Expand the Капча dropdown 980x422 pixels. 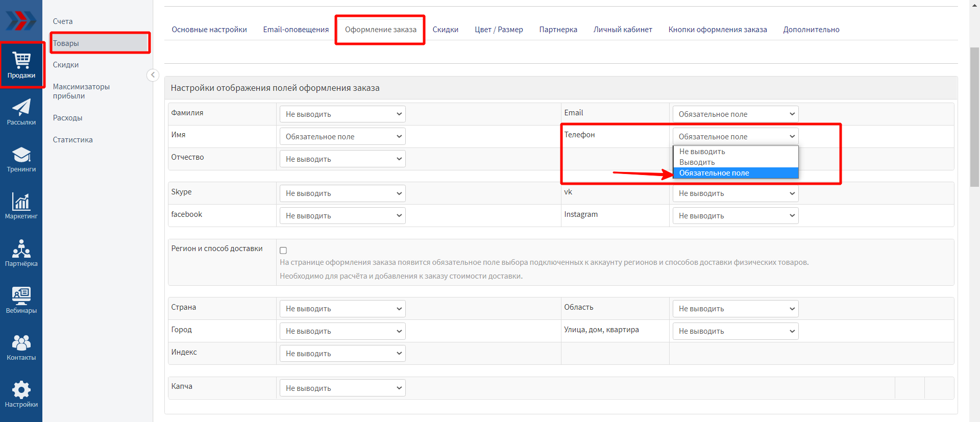pyautogui.click(x=342, y=388)
